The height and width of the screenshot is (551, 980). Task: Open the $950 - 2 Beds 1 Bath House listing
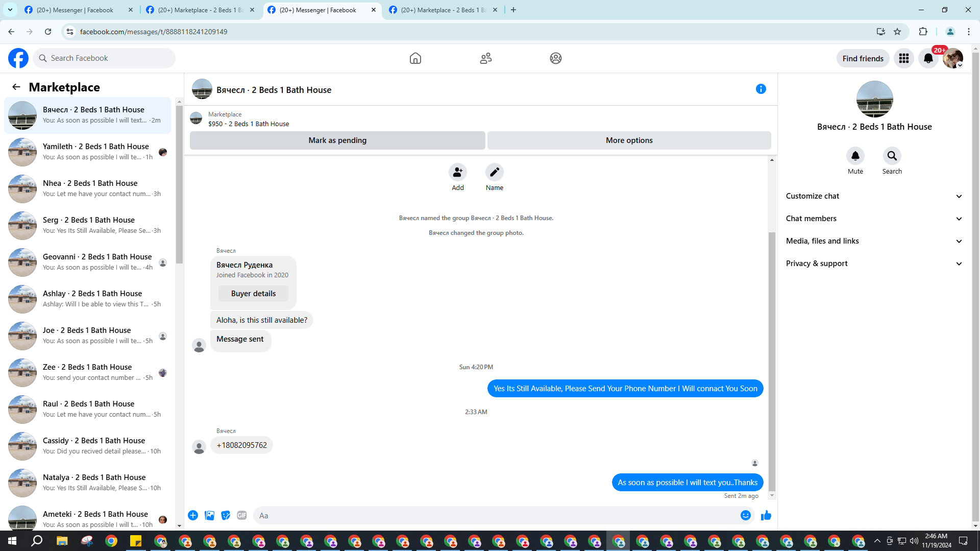coord(248,124)
